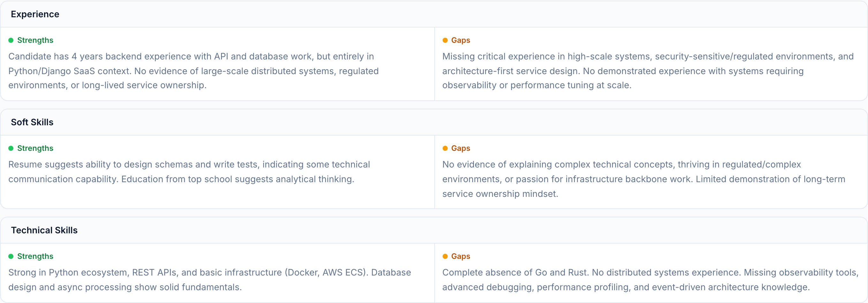This screenshot has height=303, width=868.
Task: Click the orange dot beside Experience Gaps
Action: [445, 41]
